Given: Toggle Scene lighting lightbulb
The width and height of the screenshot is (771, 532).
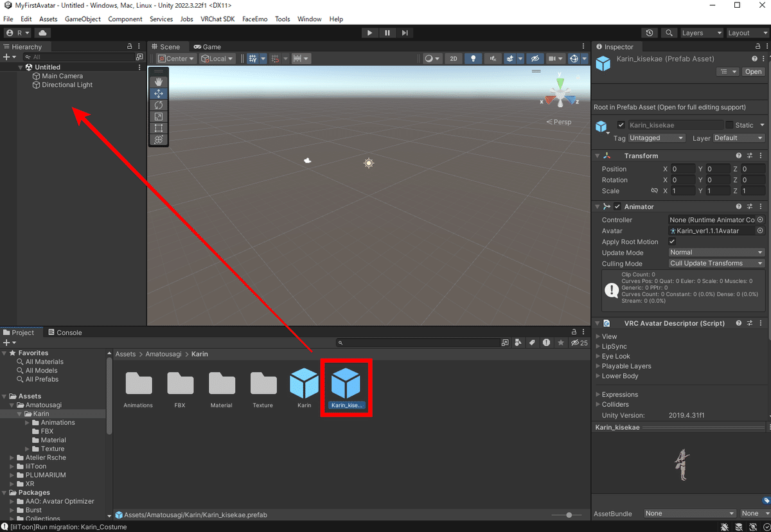Looking at the screenshot, I should tap(474, 58).
